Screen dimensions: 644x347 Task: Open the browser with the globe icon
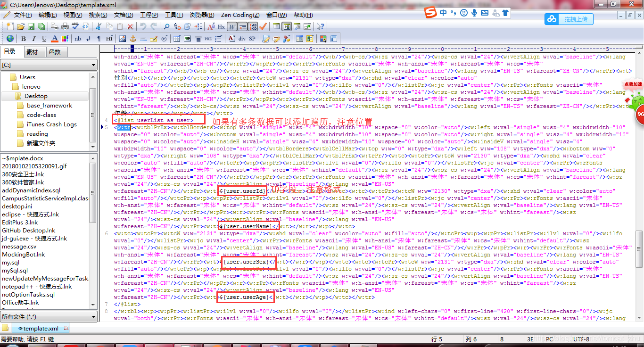[x=10, y=39]
